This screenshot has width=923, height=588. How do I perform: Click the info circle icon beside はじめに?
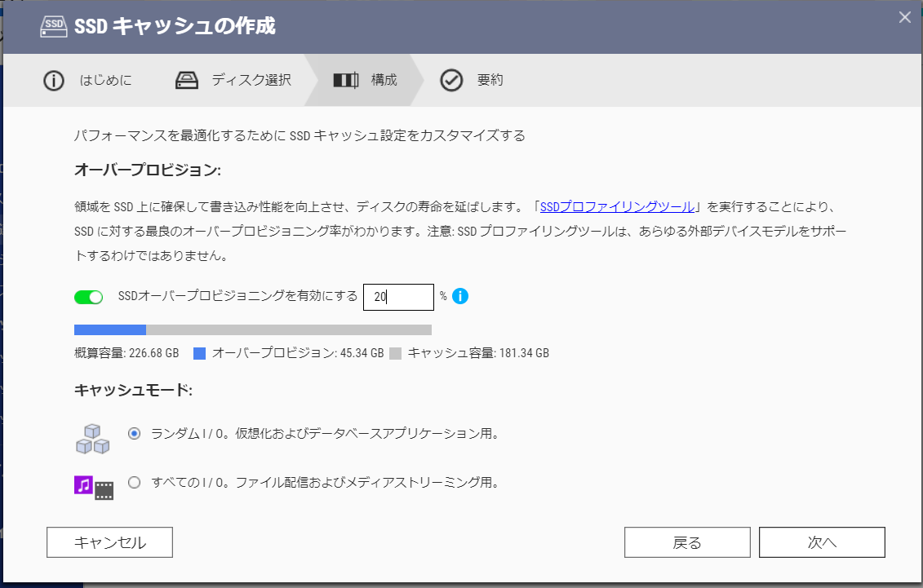[x=54, y=81]
